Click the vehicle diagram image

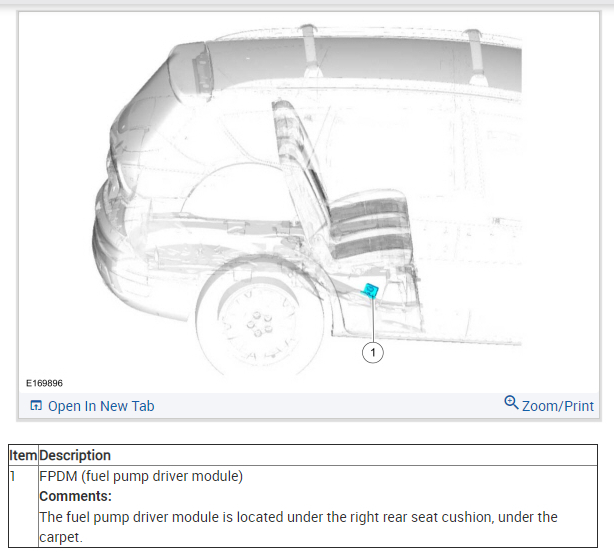pyautogui.click(x=309, y=202)
